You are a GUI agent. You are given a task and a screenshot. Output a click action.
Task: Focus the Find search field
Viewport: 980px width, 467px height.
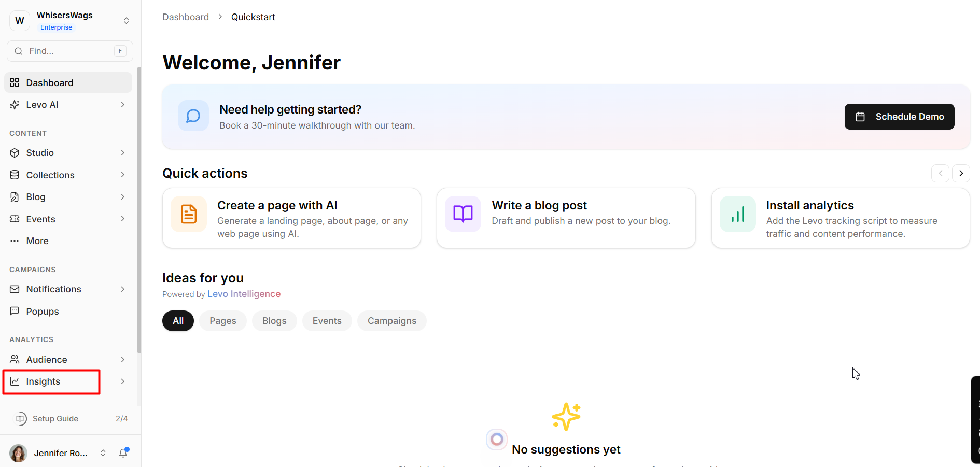tap(69, 51)
